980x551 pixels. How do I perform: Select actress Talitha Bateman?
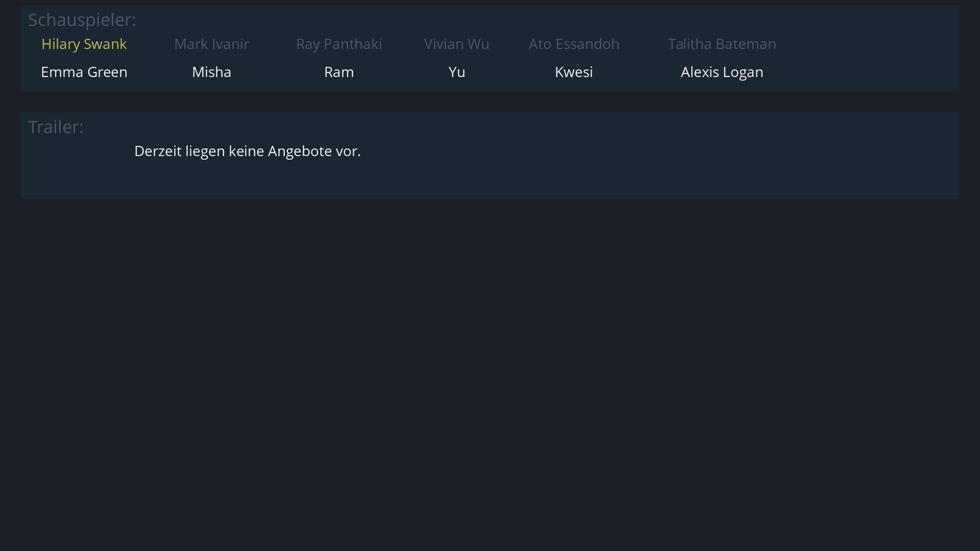[x=722, y=44]
